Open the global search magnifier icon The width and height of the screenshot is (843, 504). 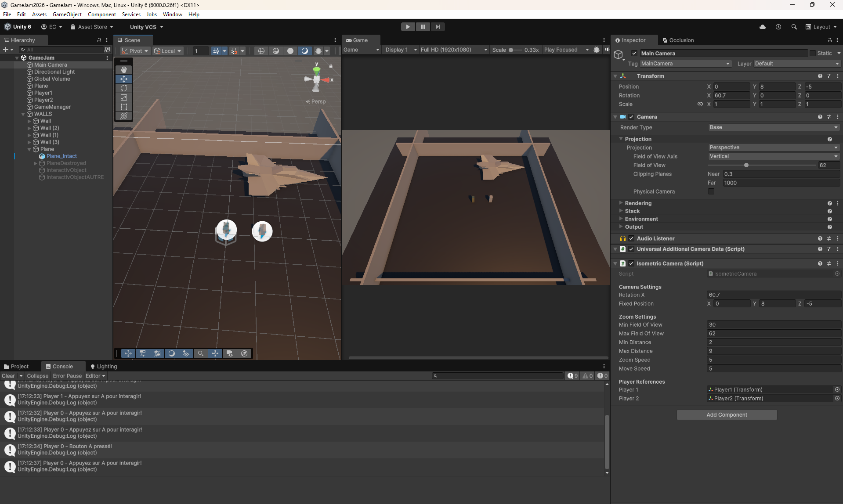794,27
